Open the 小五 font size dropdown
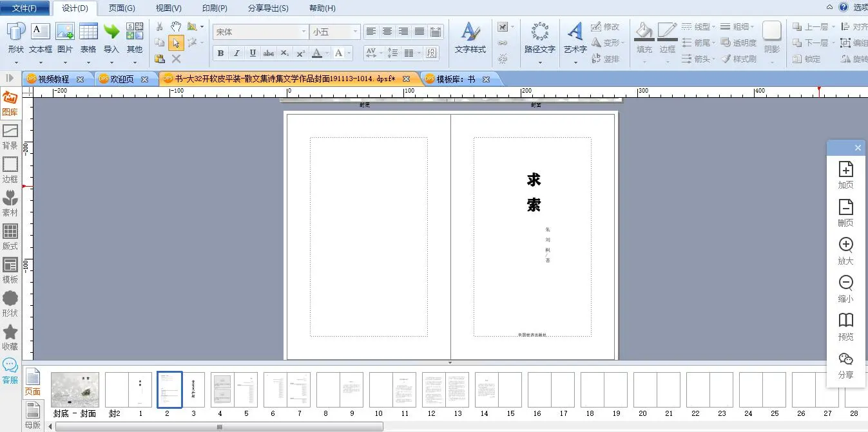This screenshot has height=432, width=868. 354,32
